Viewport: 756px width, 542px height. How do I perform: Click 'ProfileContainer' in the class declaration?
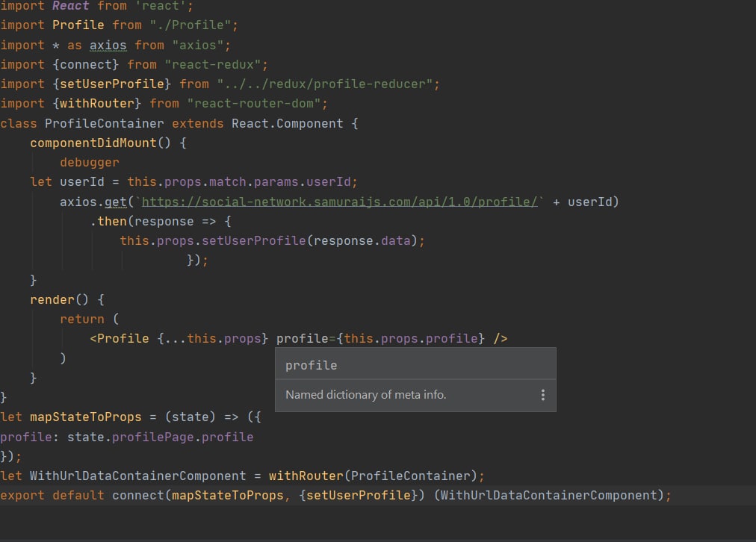pyautogui.click(x=104, y=123)
